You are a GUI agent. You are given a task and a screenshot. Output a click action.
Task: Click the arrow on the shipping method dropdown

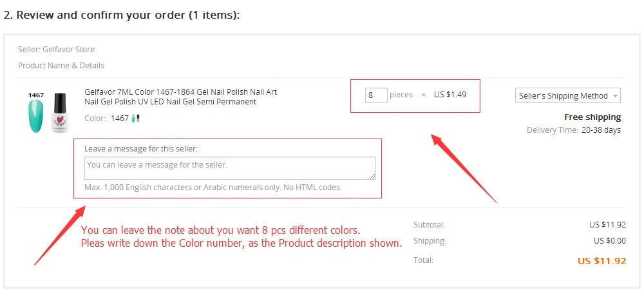(615, 96)
